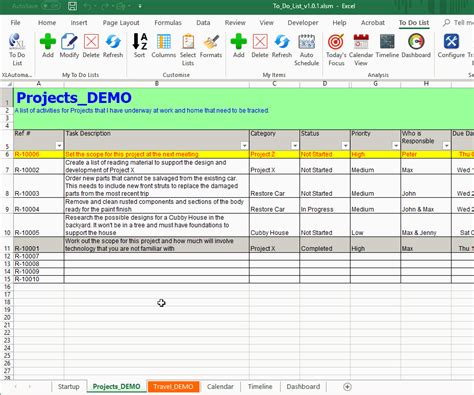This screenshot has width=474, height=395.
Task: Show the Timeline analysis
Action: 387,46
